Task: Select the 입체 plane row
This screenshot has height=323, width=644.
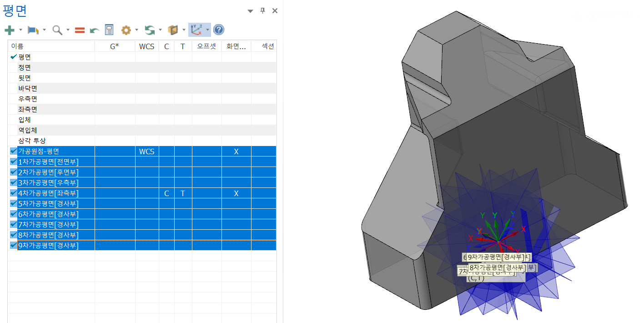Action: [x=142, y=120]
